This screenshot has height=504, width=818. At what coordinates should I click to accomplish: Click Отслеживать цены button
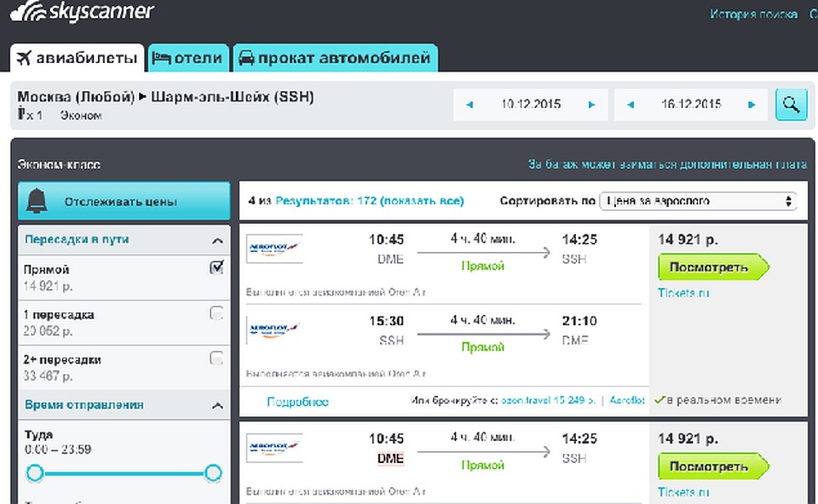coord(124,201)
